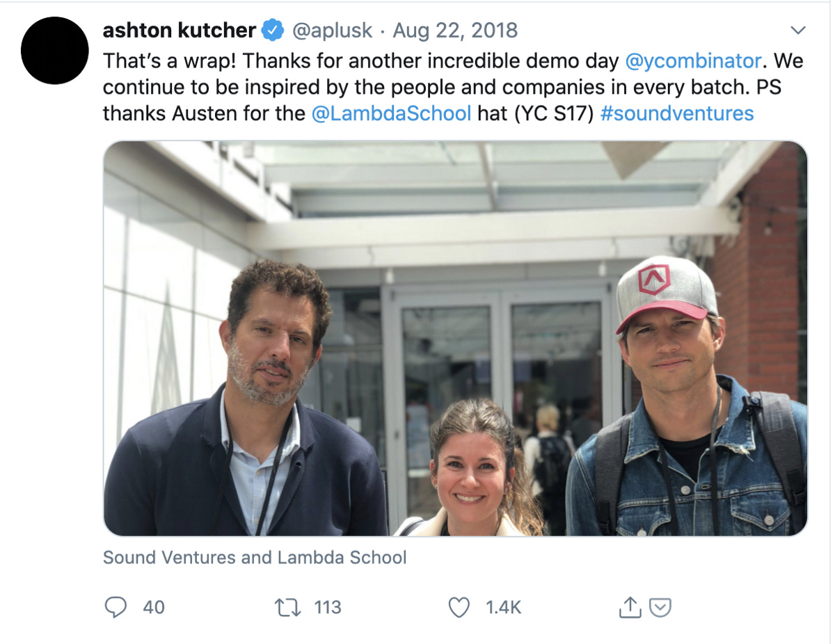The height and width of the screenshot is (644, 835).
Task: Open the @LambdaSchool mention link
Action: pyautogui.click(x=392, y=113)
